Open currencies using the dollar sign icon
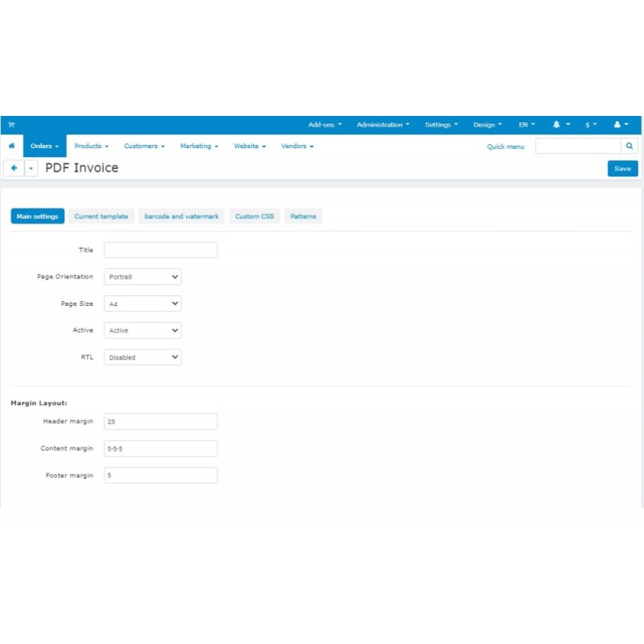644x644 pixels. tap(588, 125)
